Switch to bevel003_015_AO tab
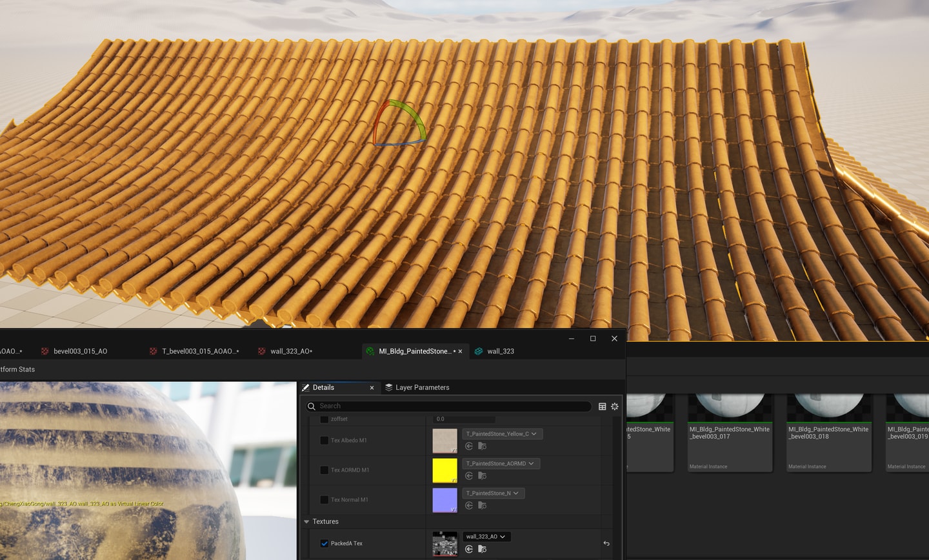The image size is (929, 560). pyautogui.click(x=80, y=351)
